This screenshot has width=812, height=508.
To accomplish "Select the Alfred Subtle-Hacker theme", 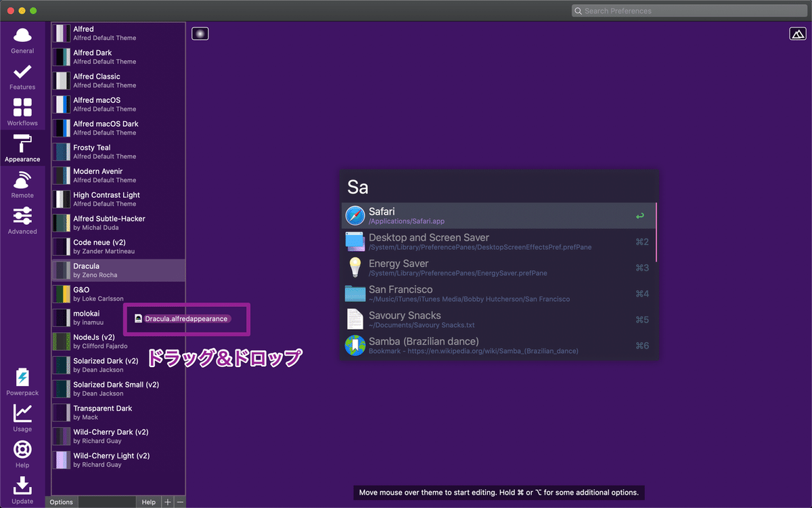I will (118, 223).
